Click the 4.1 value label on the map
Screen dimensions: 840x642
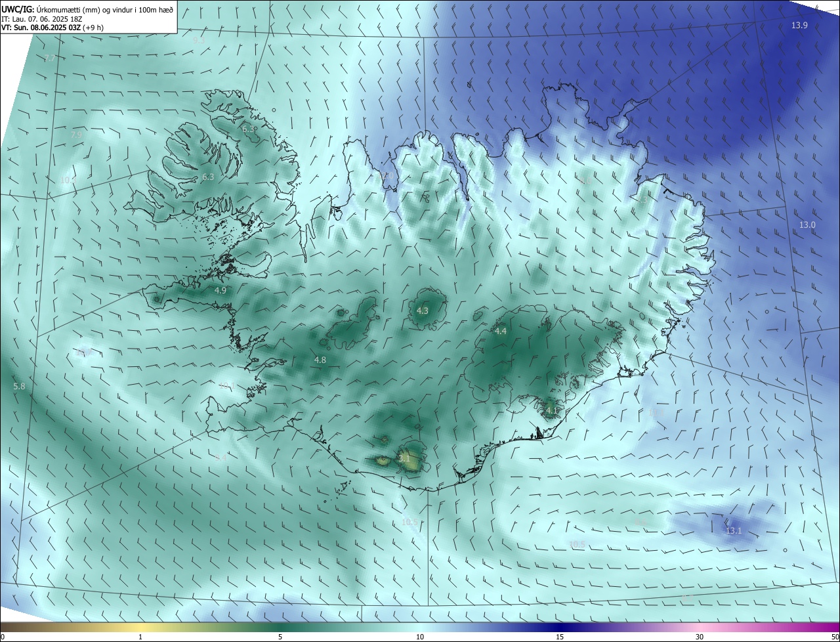coord(551,411)
